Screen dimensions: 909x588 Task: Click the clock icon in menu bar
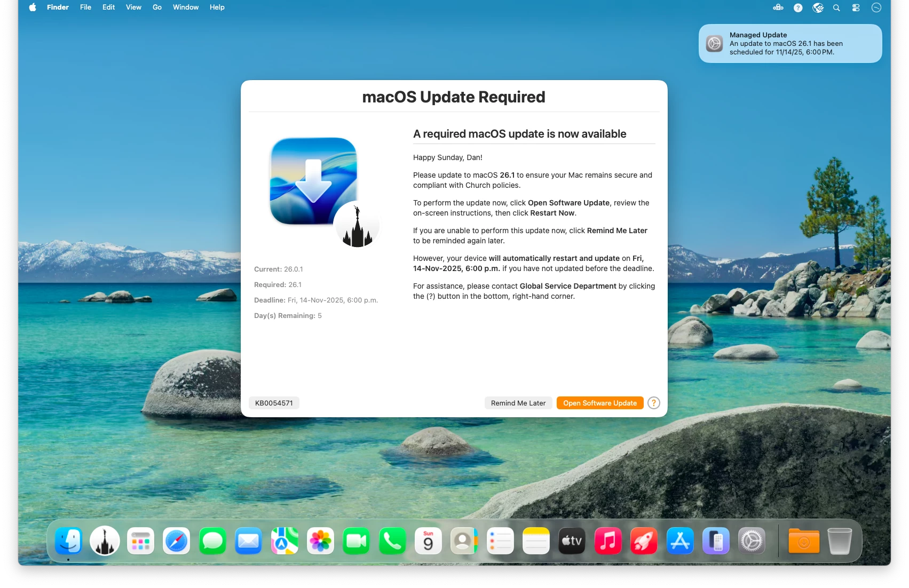tap(876, 7)
